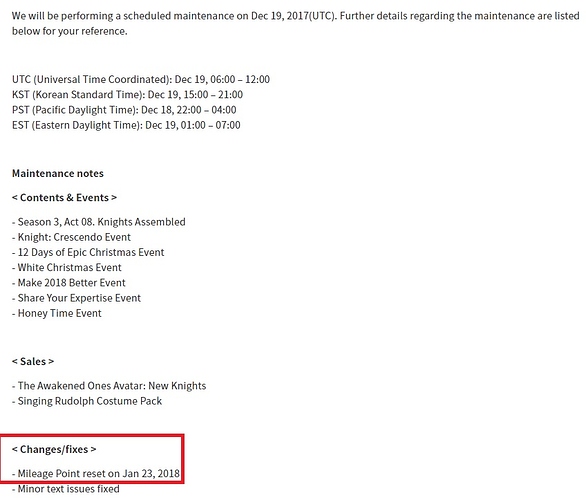Click the PST Pacific time line
The width and height of the screenshot is (586, 500).
(124, 110)
